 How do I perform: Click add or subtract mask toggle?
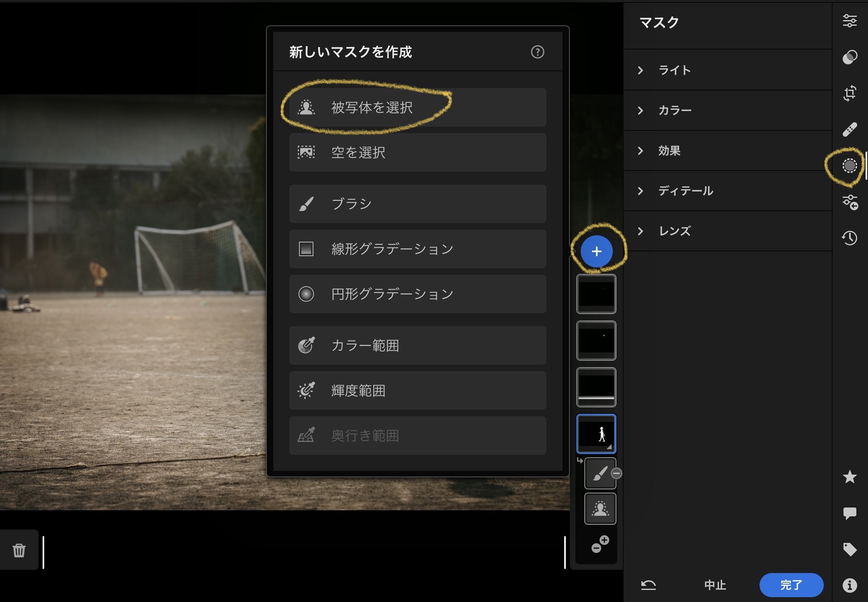[600, 544]
